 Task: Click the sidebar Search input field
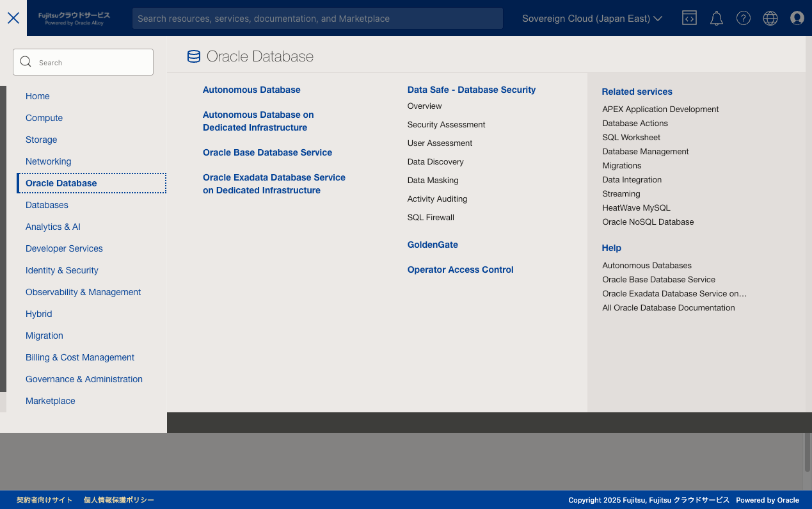90,62
